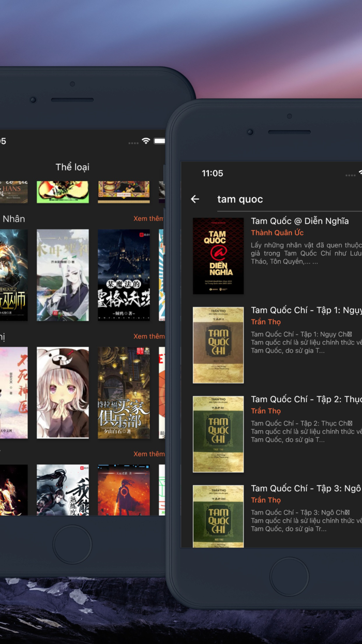Tap the third 'Xem thêm' link
Viewport: 362px width, 644px height.
click(x=149, y=453)
